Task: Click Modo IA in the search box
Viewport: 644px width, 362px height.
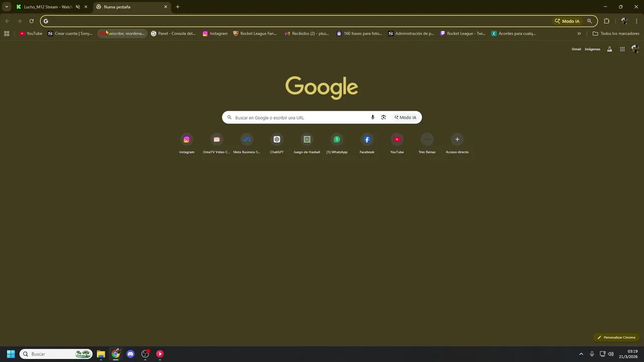Action: click(406, 117)
